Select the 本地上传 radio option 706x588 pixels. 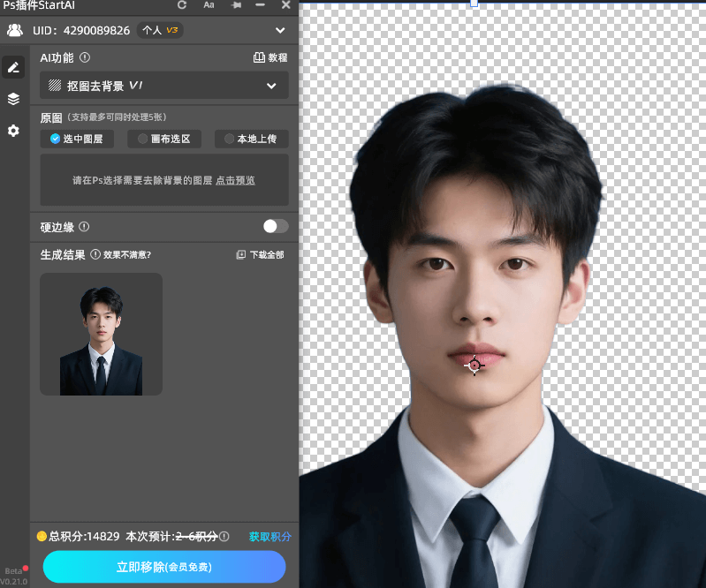[252, 139]
